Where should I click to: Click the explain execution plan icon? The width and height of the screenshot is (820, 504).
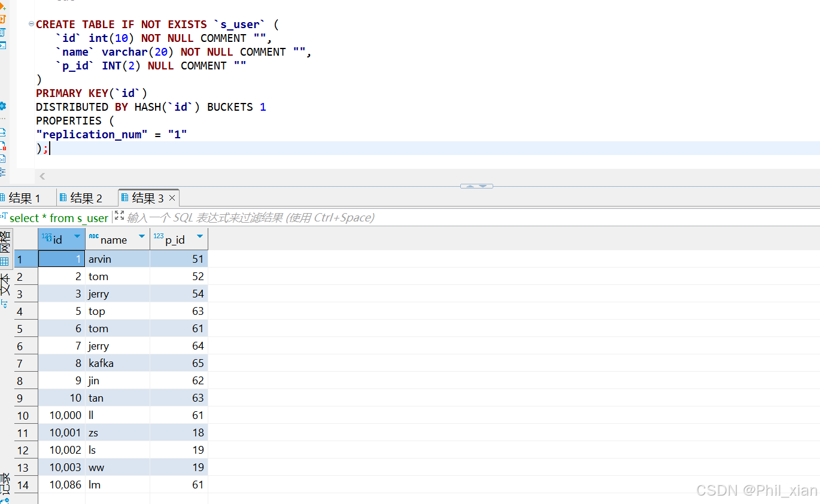2,32
